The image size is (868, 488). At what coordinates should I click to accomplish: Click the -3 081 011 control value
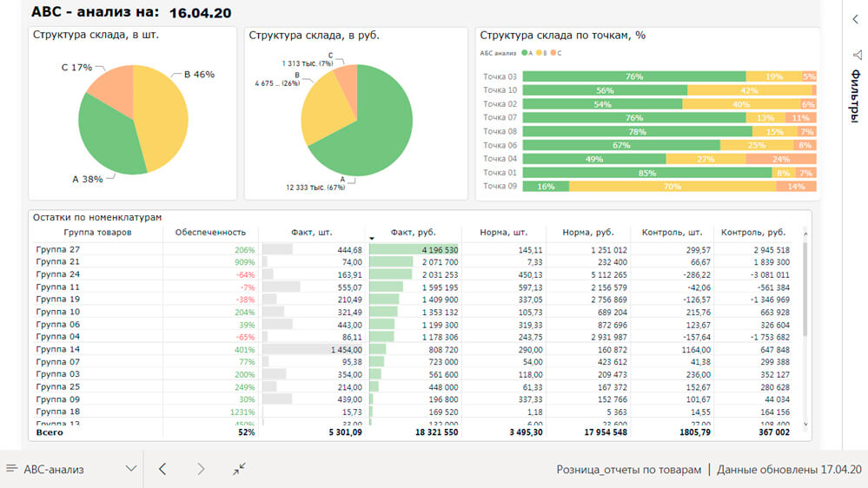(x=770, y=275)
